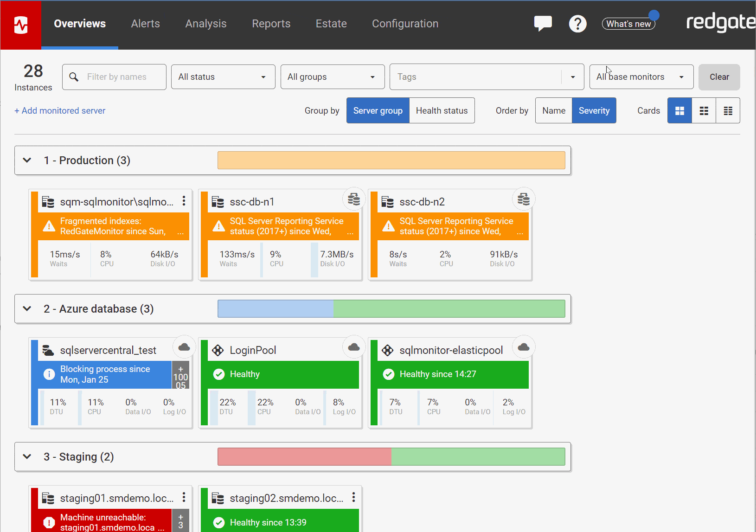
Task: Open the Tags dropdown arrow
Action: point(573,77)
